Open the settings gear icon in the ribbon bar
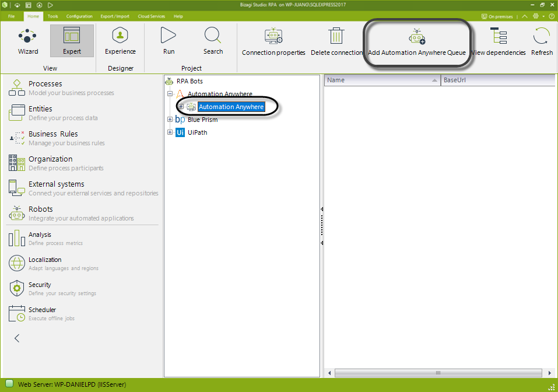This screenshot has width=558, height=392. [x=536, y=16]
